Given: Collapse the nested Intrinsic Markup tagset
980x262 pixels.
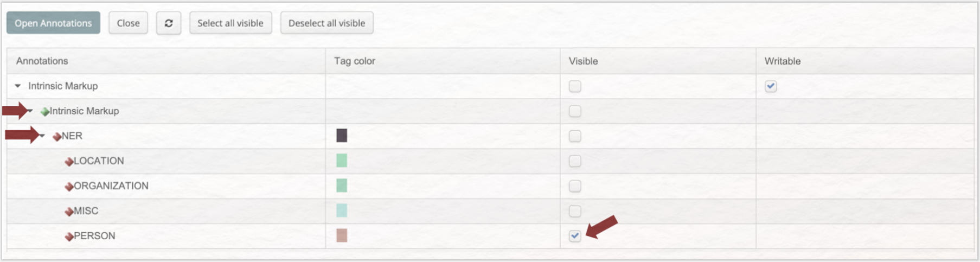Looking at the screenshot, I should (x=30, y=111).
